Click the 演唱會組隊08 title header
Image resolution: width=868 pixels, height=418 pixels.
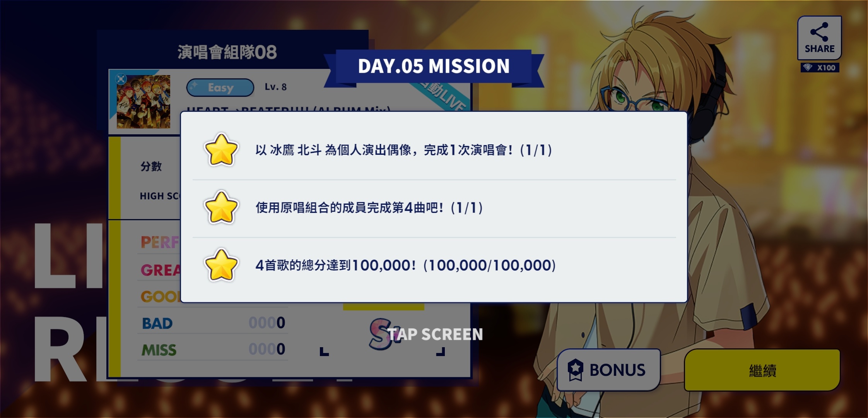(227, 52)
